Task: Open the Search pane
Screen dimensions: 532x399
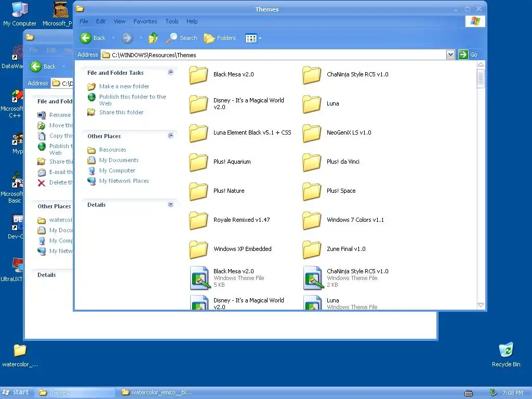Action: [181, 38]
